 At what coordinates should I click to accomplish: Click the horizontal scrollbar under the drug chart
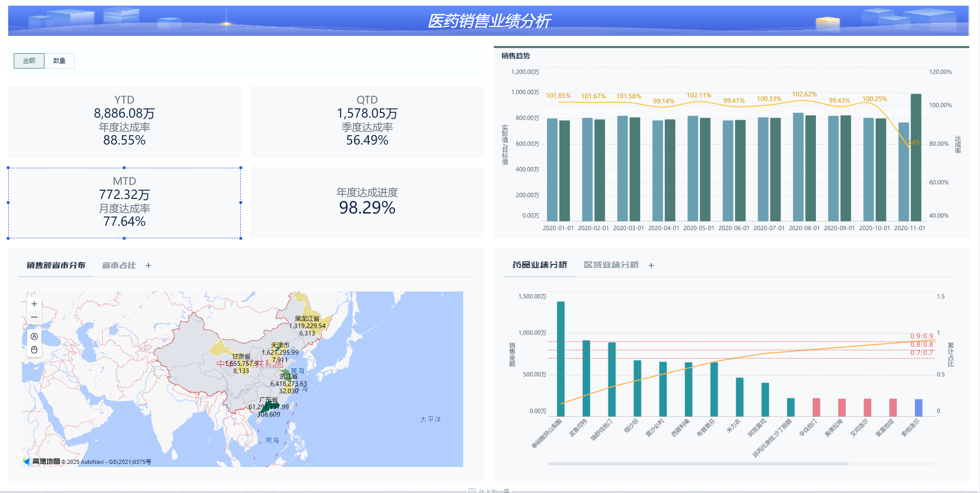(698, 464)
